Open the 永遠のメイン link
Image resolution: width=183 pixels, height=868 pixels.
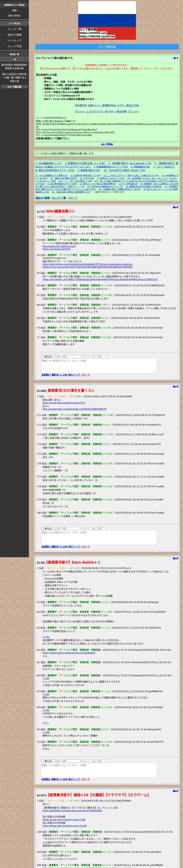click(x=94, y=105)
